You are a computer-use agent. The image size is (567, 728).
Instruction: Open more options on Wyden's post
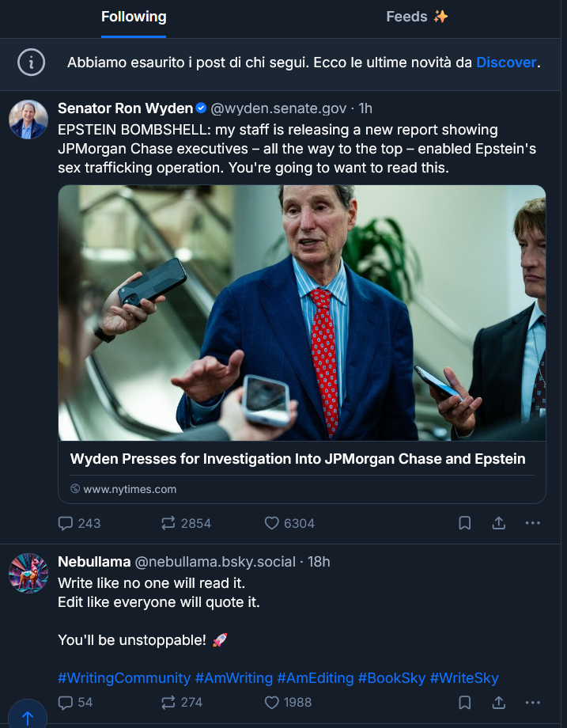coord(533,523)
